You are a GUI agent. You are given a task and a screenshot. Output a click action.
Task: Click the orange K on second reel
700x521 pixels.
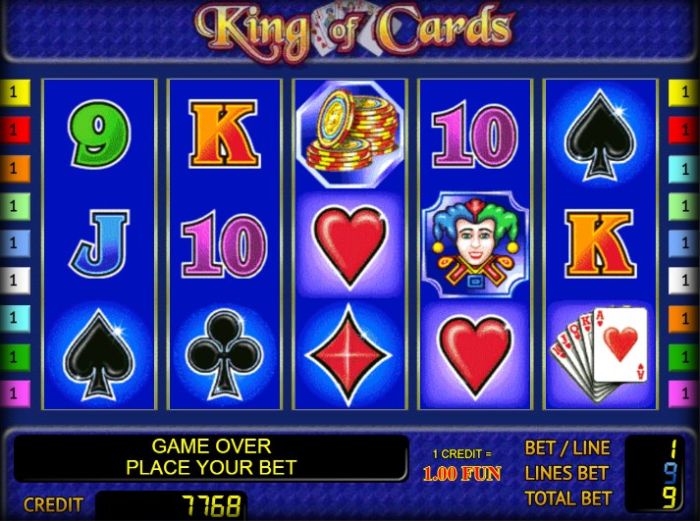tap(224, 134)
